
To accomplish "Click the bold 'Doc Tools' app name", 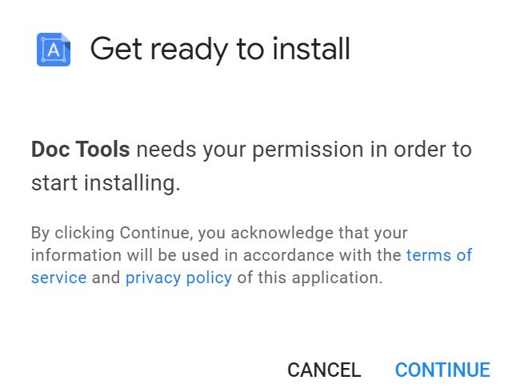I will (81, 150).
